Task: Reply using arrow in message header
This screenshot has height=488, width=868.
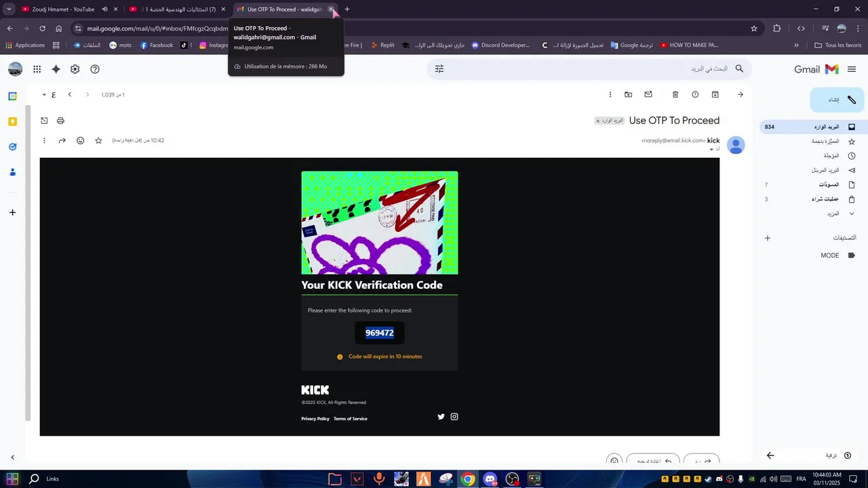Action: (x=62, y=140)
